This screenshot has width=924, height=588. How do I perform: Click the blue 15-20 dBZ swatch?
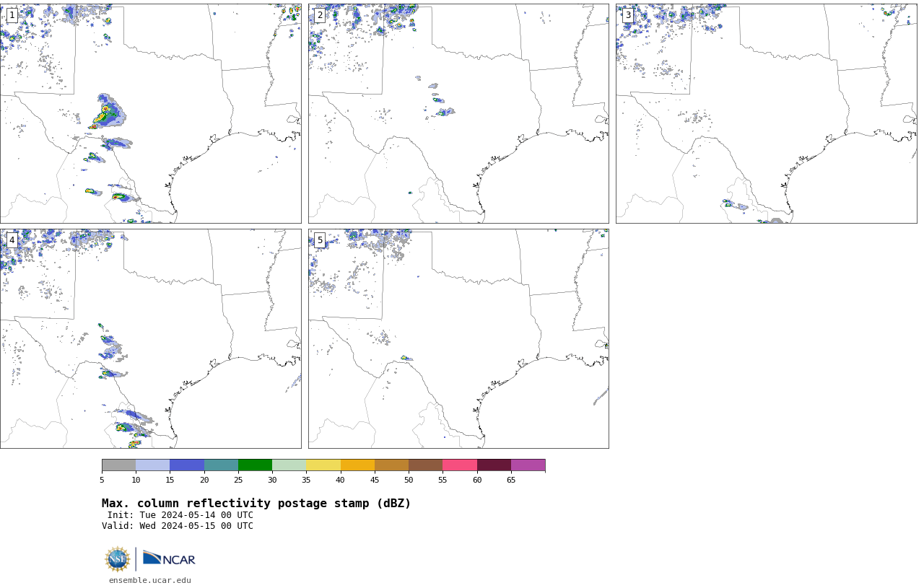click(x=187, y=465)
